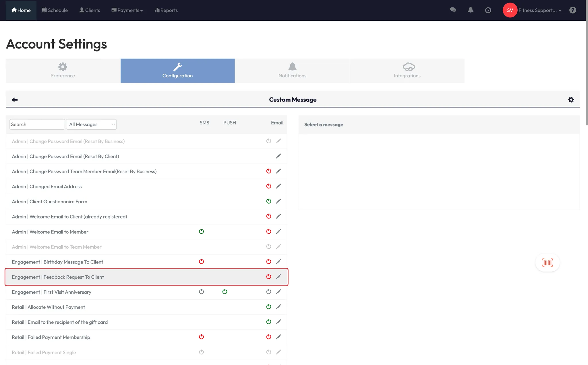The width and height of the screenshot is (588, 365).
Task: Click the message Search field
Action: 37,124
